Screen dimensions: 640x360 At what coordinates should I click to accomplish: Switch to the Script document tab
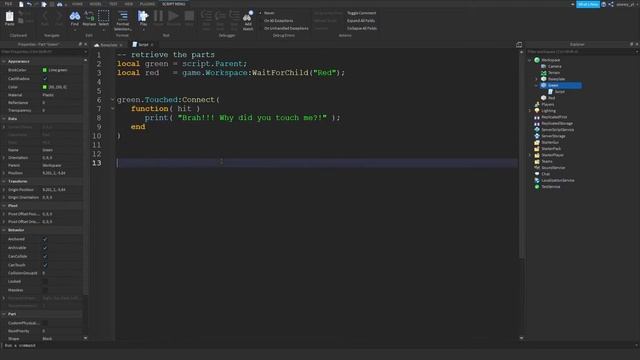tap(143, 44)
